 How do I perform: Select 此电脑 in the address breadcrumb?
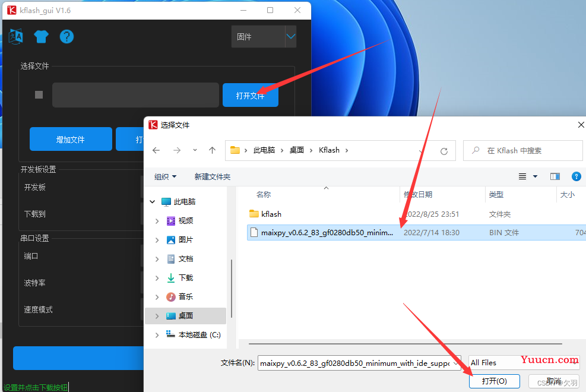pos(264,150)
